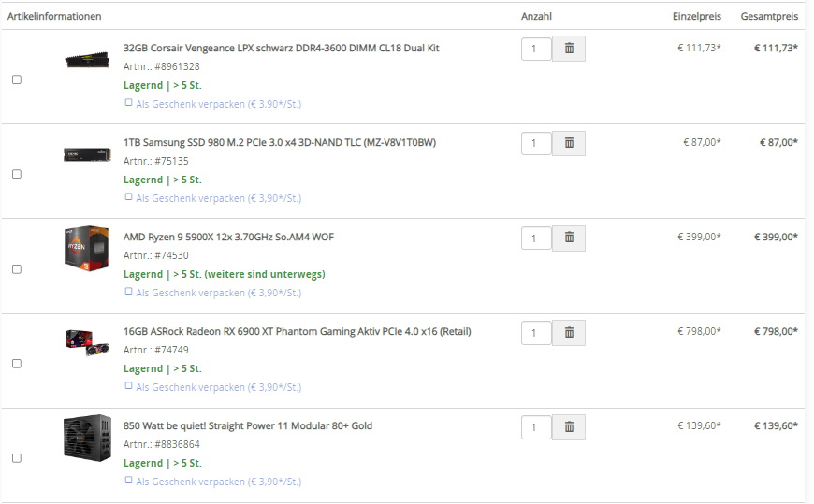
Task: Click the Corsair RAM product thumbnail
Action: tap(87, 60)
